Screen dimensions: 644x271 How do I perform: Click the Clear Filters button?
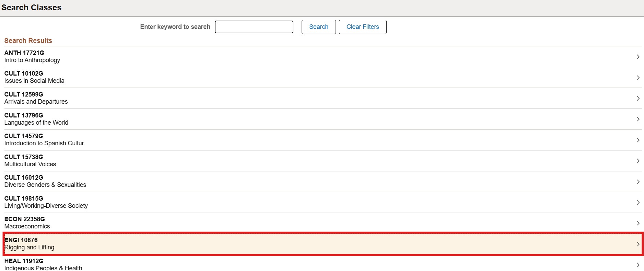pos(362,27)
